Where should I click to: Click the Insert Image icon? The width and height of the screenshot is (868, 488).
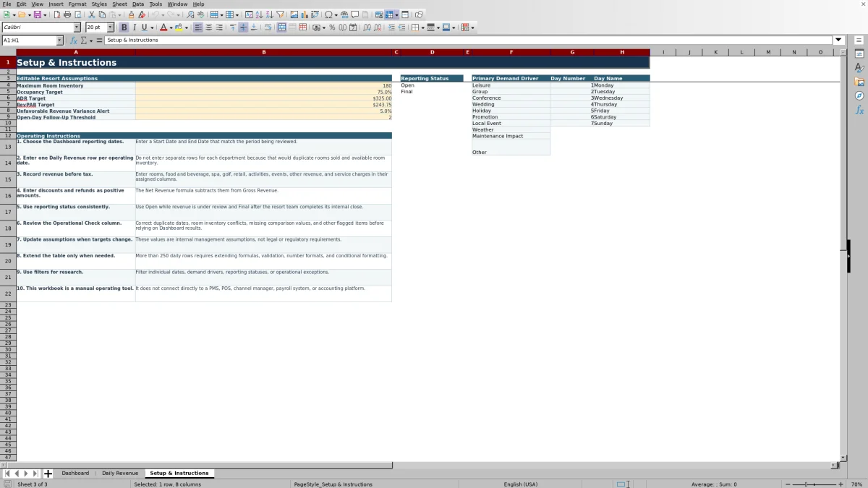tap(294, 14)
